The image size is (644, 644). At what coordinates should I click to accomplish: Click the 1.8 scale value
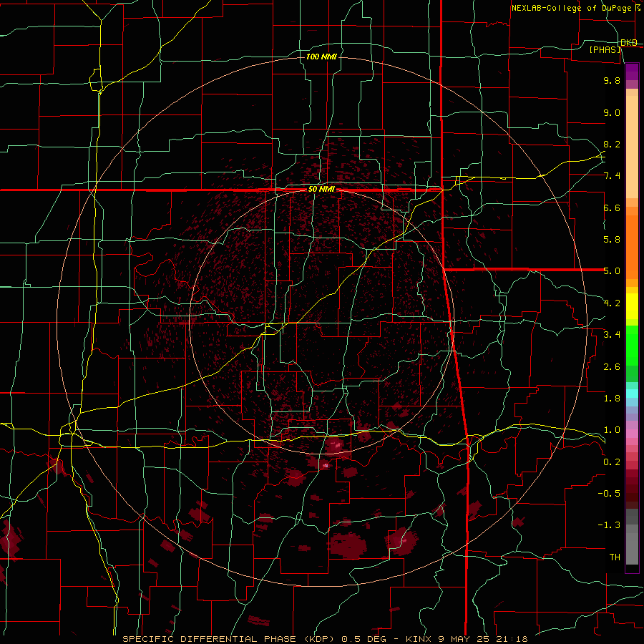[x=612, y=399]
